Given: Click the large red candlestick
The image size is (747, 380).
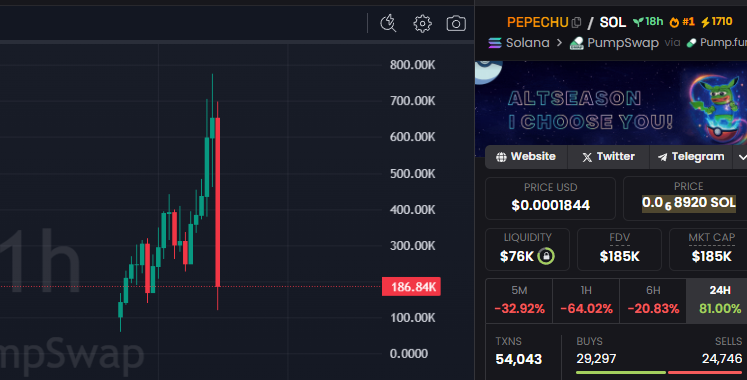Looking at the screenshot, I should click(x=218, y=202).
